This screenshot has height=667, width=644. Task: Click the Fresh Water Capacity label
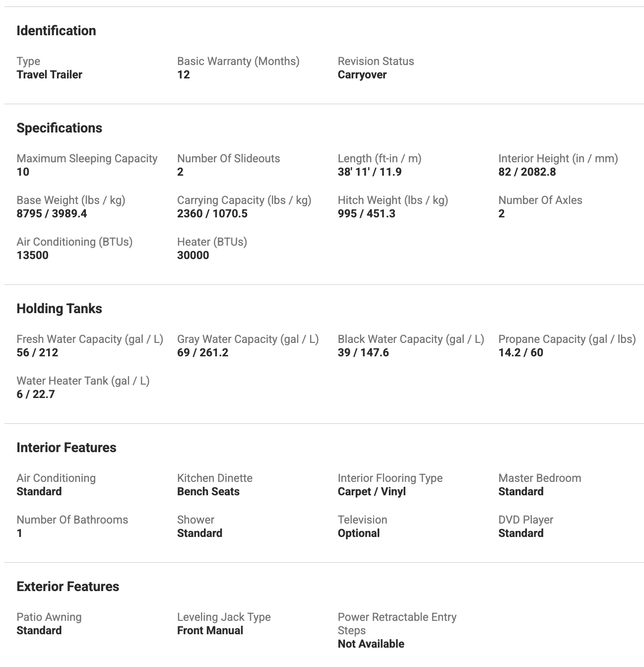click(90, 339)
